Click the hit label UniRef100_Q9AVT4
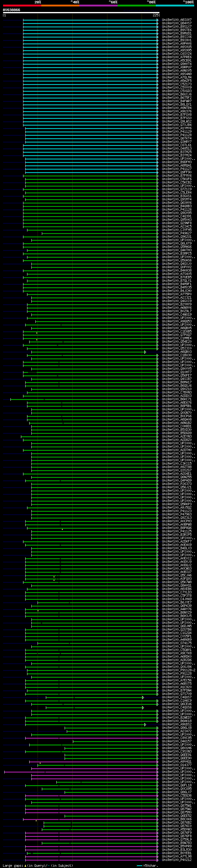The height and width of the screenshot is (868, 197). pyautogui.click(x=176, y=64)
